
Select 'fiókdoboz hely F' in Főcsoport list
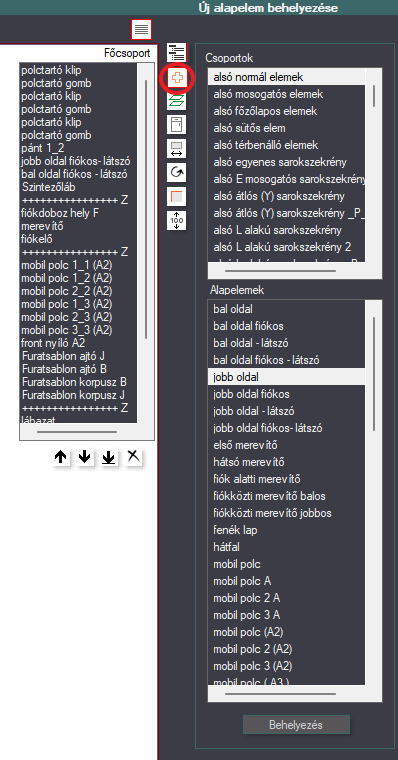coord(79,213)
